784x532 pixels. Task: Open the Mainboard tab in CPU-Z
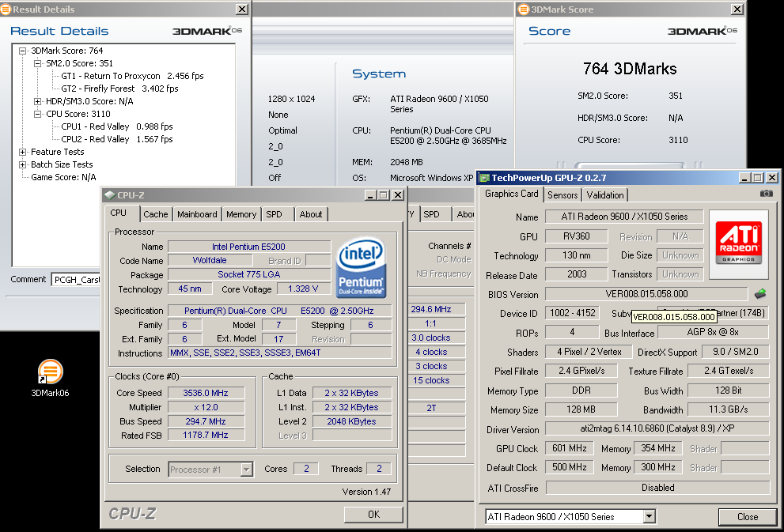197,214
